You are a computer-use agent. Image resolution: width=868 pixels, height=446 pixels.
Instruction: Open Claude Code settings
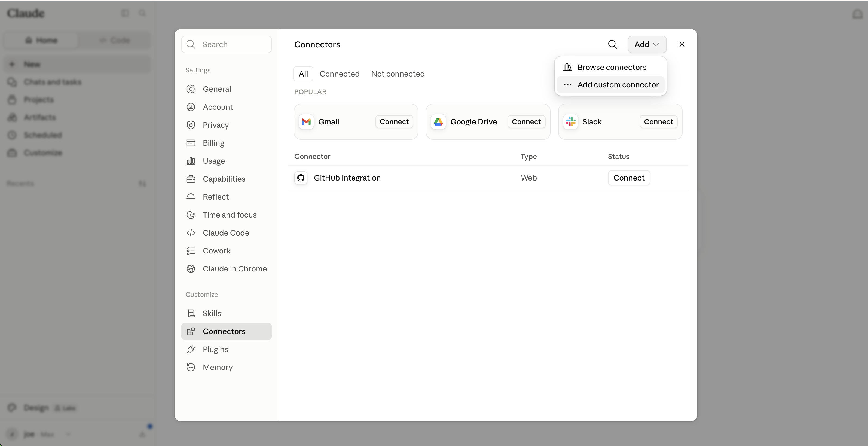226,233
